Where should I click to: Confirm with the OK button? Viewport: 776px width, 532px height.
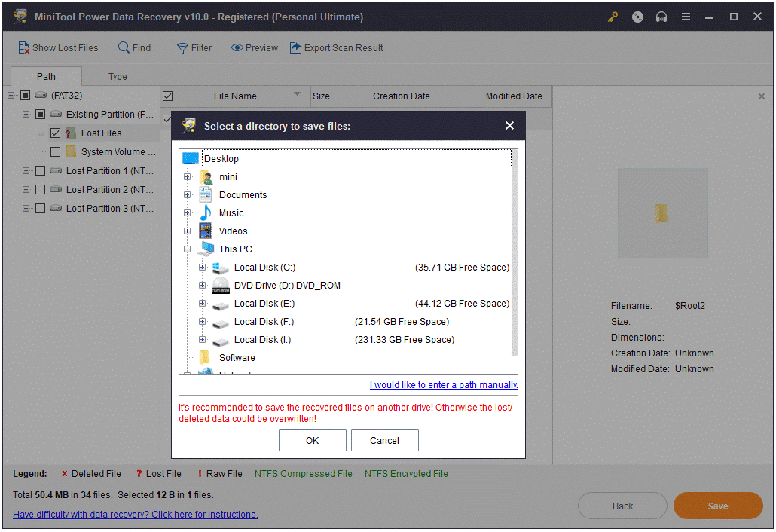point(312,440)
